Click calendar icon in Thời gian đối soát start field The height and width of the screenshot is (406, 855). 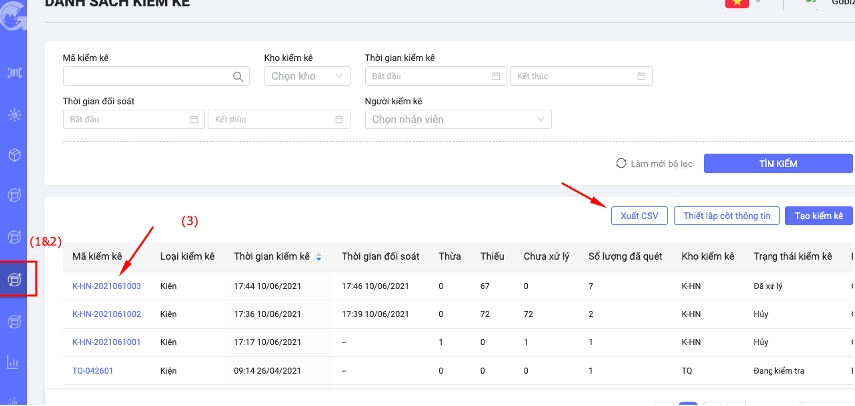194,120
